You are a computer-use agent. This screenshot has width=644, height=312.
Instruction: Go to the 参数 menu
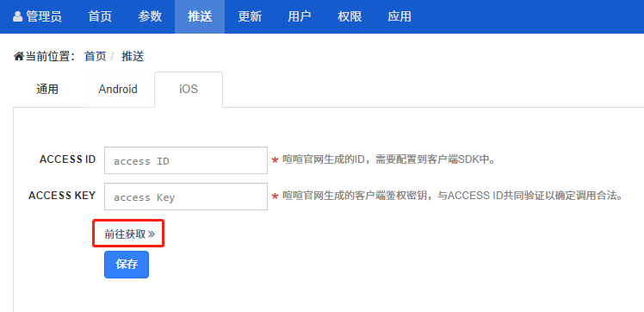[150, 16]
